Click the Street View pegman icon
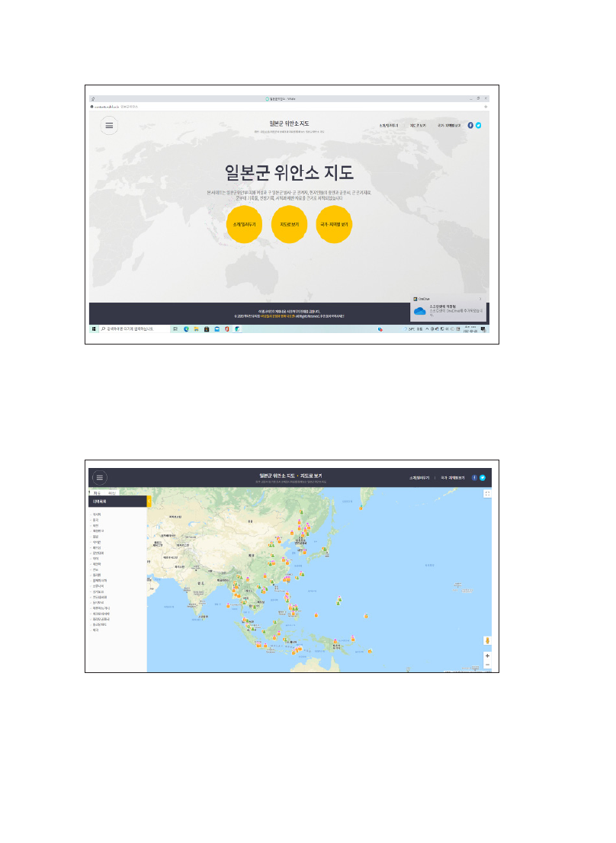Image resolution: width=616 pixels, height=843 pixels. point(487,640)
